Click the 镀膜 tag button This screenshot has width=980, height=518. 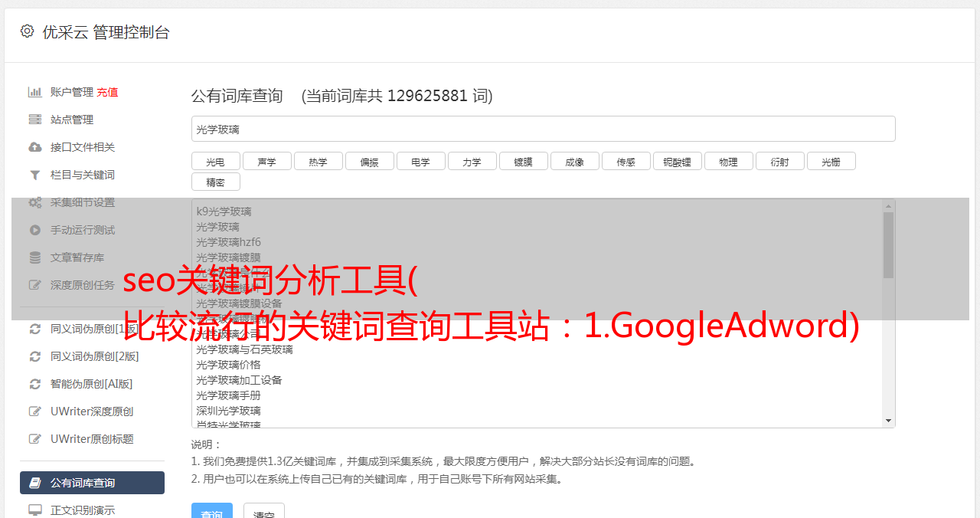[x=523, y=161]
